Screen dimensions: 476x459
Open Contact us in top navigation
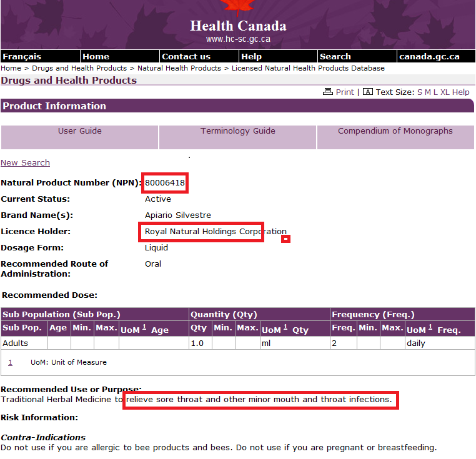199,56
